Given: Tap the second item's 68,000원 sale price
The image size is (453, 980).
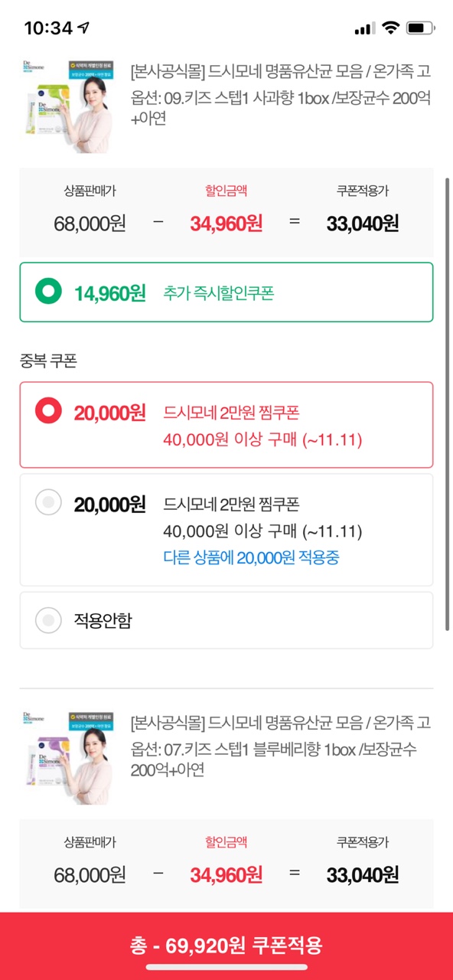Looking at the screenshot, I should coord(90,874).
